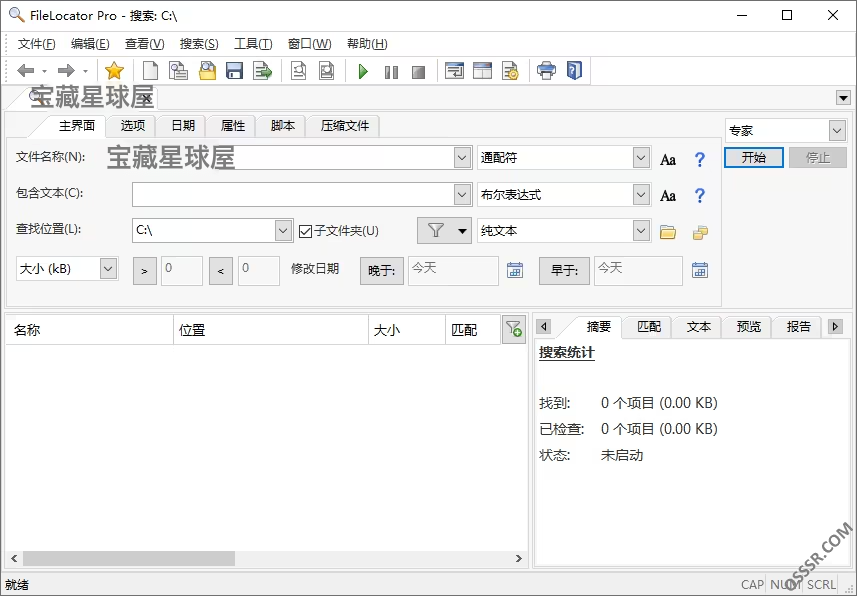Toggle the 早于 modified-before button
This screenshot has height=596, width=857.
tap(564, 271)
